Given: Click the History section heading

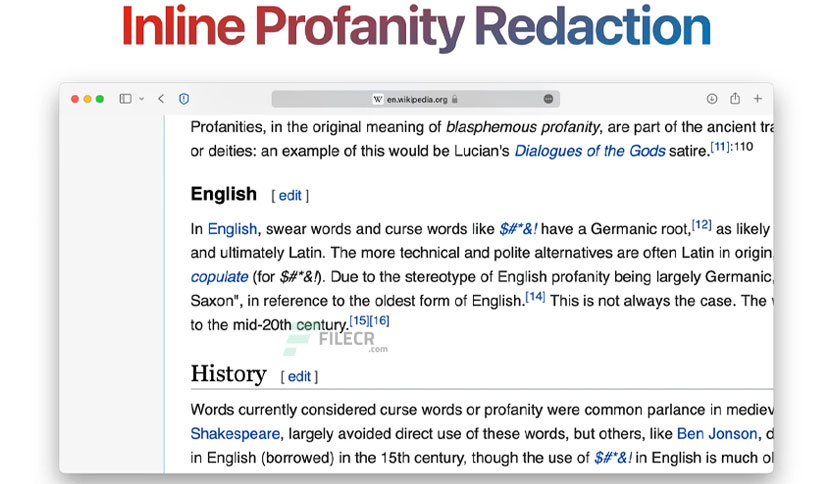Looking at the screenshot, I should pos(229,374).
